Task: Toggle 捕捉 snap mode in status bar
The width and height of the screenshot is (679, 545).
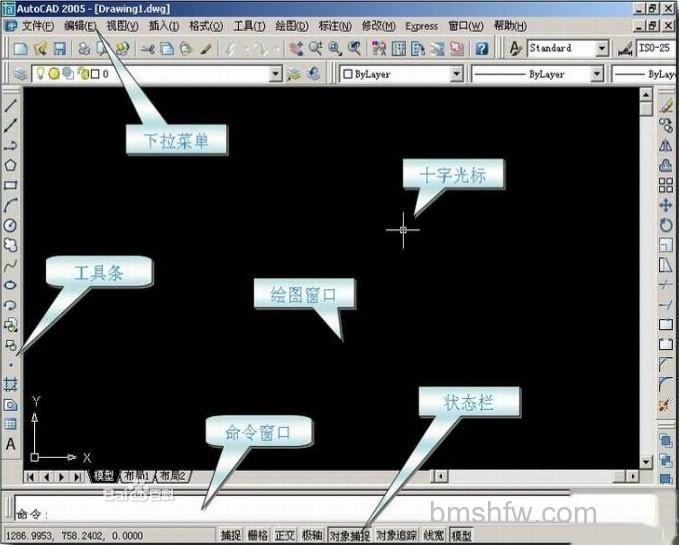Action: point(231,535)
